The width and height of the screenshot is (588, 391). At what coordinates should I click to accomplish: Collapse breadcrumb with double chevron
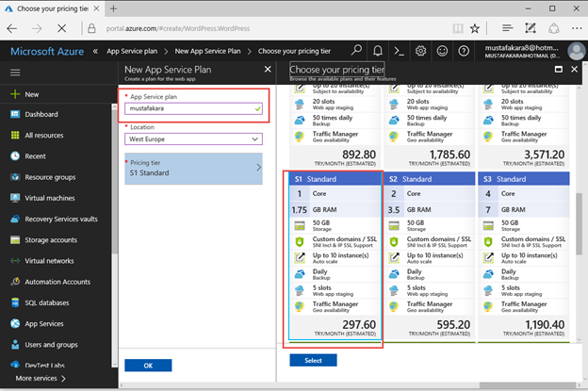click(95, 52)
